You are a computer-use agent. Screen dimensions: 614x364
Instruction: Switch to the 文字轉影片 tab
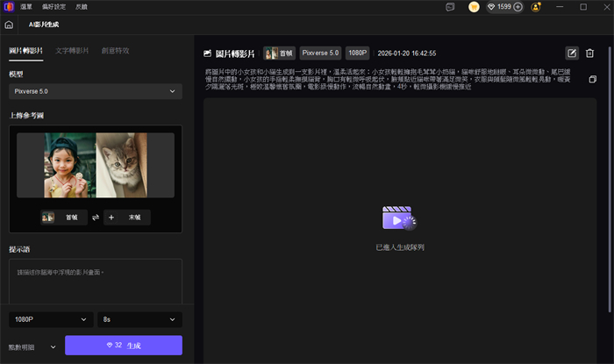pyautogui.click(x=72, y=51)
